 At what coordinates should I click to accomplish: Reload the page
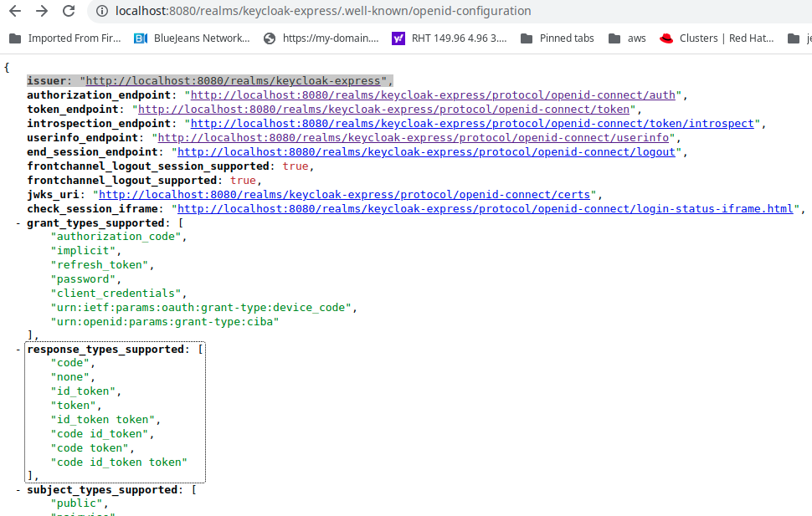pyautogui.click(x=69, y=11)
